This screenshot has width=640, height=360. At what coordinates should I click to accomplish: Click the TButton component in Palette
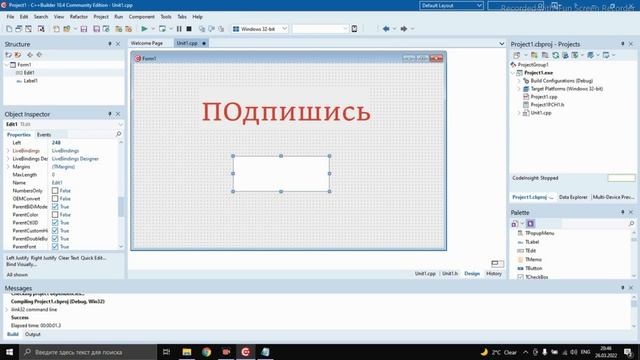coord(533,268)
